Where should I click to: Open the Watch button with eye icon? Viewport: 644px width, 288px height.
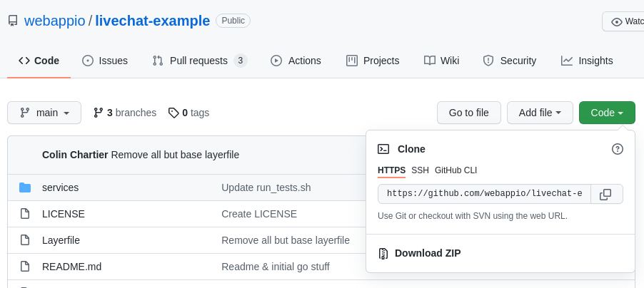623,21
